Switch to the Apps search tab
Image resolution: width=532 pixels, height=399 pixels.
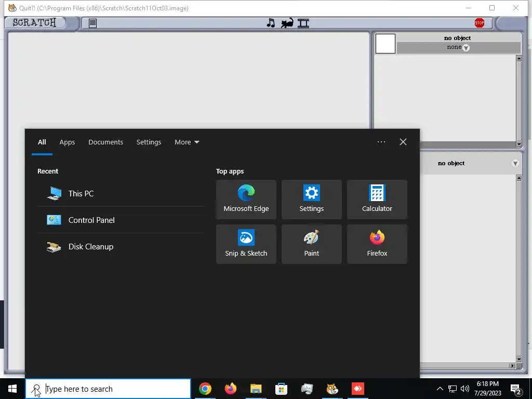click(x=67, y=142)
